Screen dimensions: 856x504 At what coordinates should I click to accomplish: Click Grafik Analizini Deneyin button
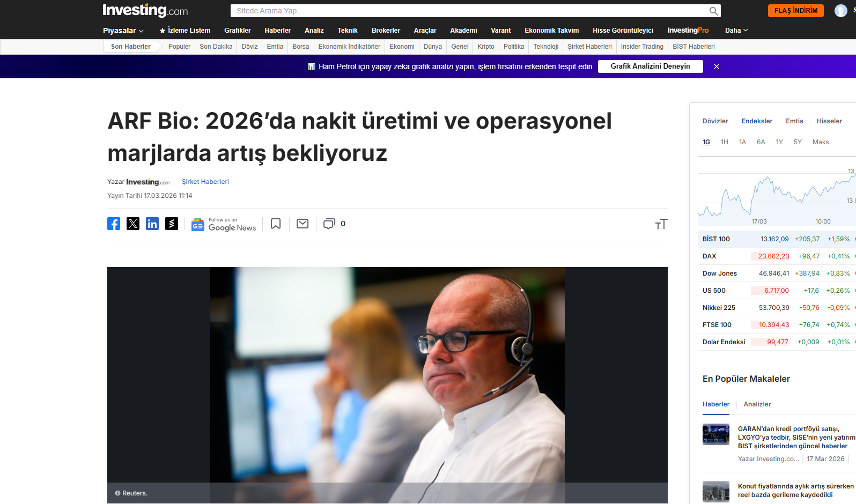click(650, 66)
